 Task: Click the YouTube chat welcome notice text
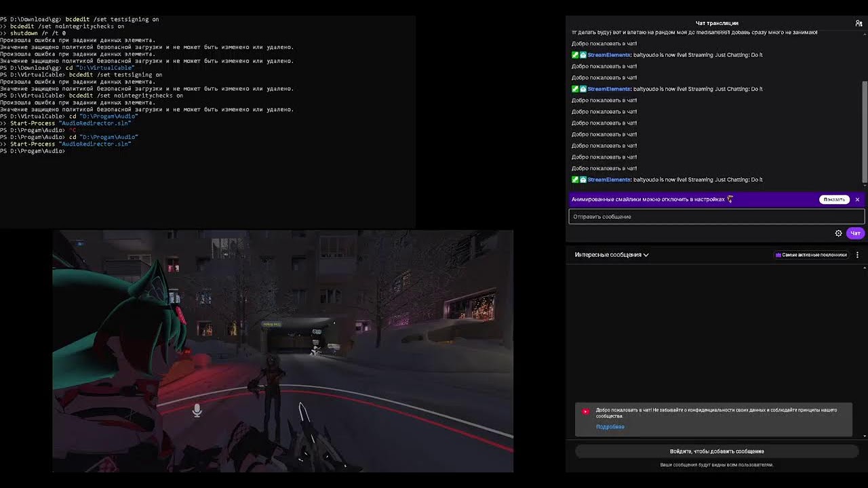click(x=717, y=413)
